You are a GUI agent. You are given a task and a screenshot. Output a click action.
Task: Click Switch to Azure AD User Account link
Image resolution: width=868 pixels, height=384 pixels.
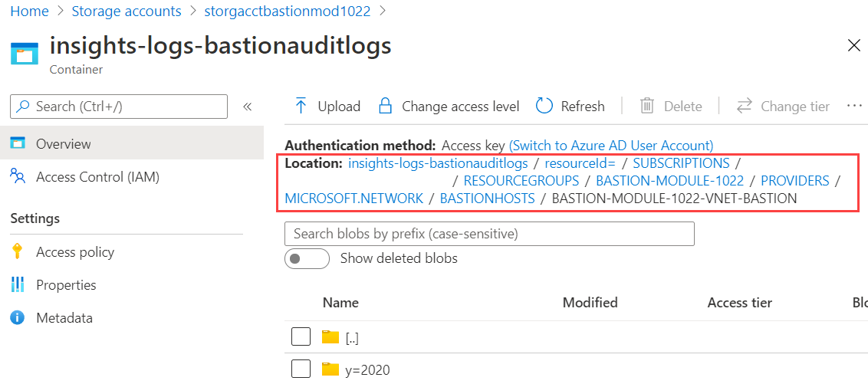(x=611, y=146)
